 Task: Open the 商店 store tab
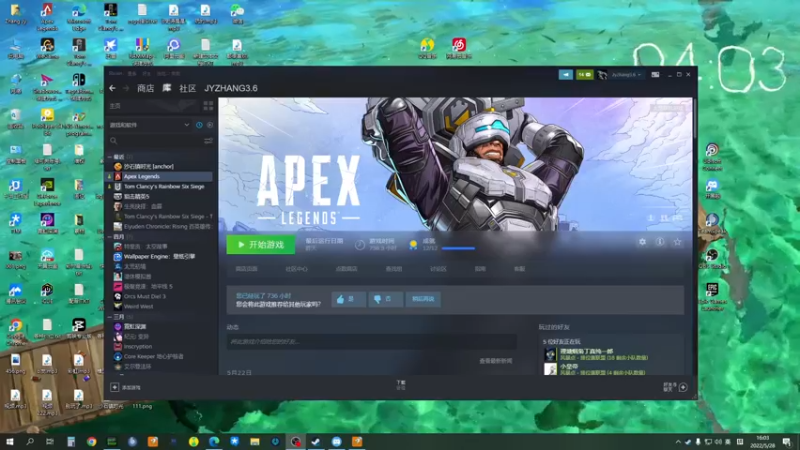coord(145,88)
